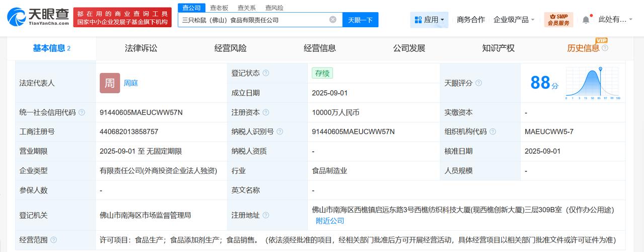This screenshot has width=644, height=252.
Task: Select the 查风险 search tab
Action: pyautogui.click(x=274, y=8)
